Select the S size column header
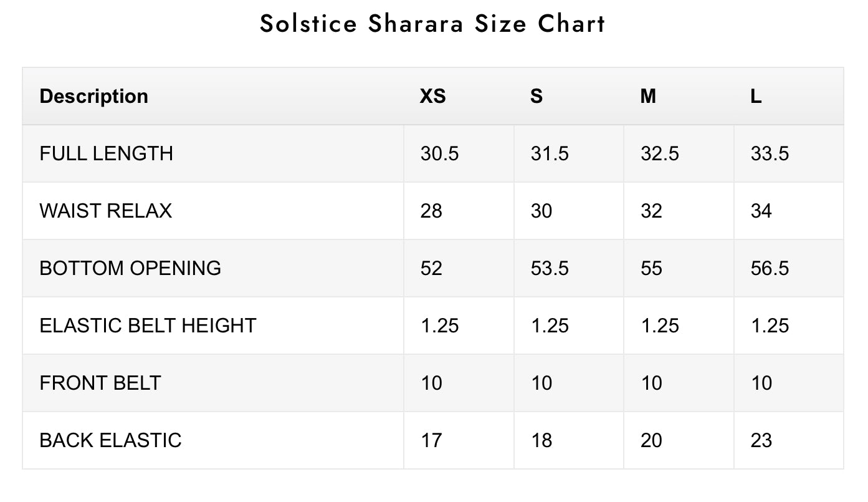 coord(537,96)
